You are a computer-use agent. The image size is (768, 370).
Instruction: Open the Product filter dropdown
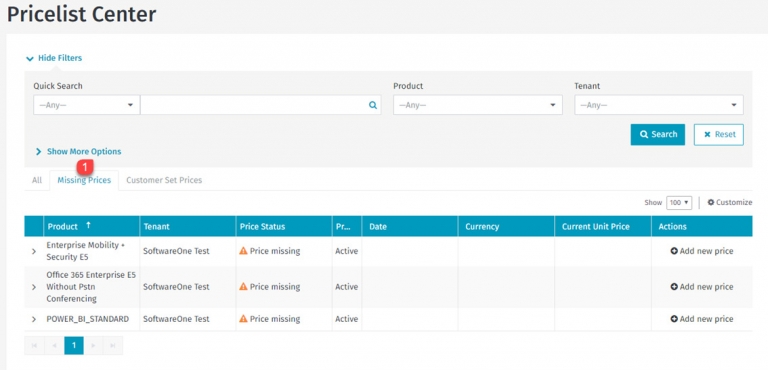coord(478,105)
